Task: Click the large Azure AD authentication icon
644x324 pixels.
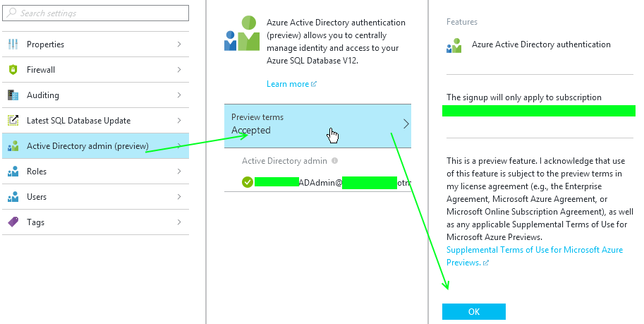Action: (242, 33)
